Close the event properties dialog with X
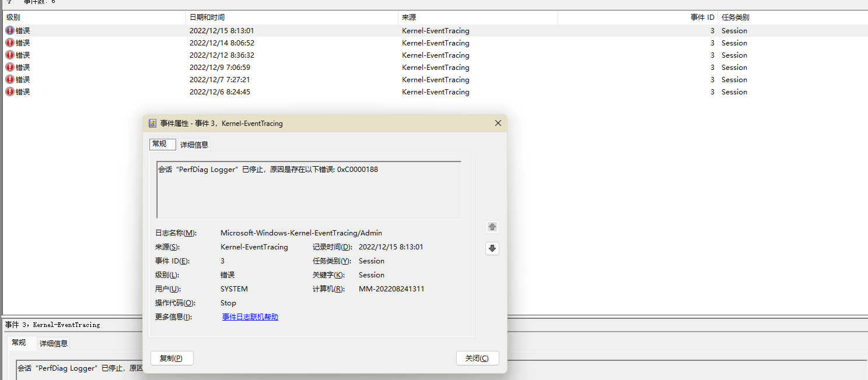Screen dimensions: 868x380 coord(498,123)
